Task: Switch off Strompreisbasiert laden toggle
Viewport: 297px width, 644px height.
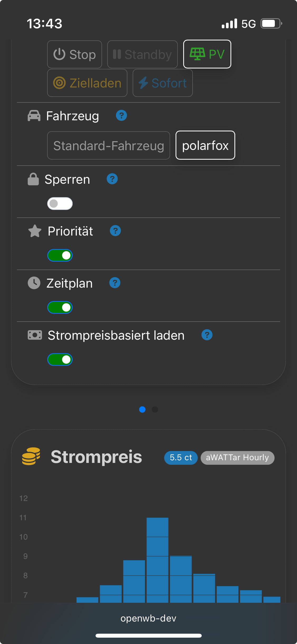Action: [x=60, y=360]
